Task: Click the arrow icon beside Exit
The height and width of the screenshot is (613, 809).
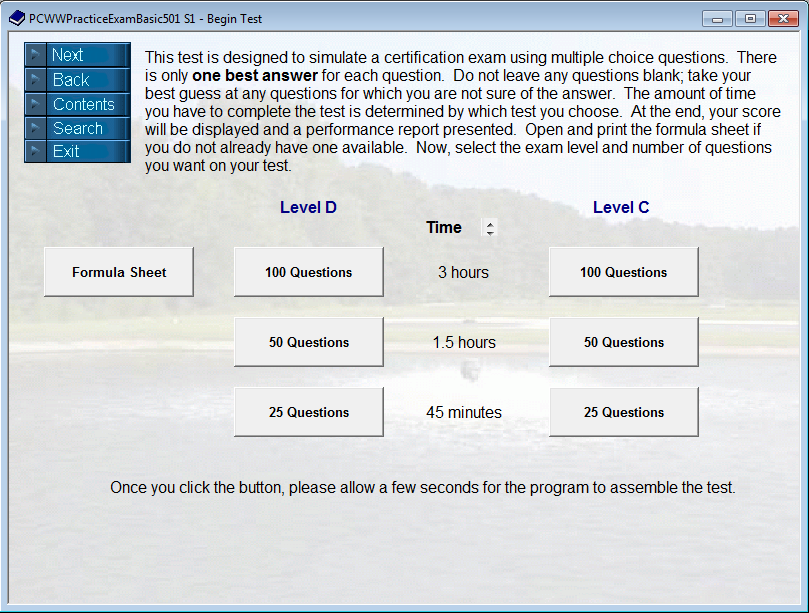Action: (x=36, y=152)
